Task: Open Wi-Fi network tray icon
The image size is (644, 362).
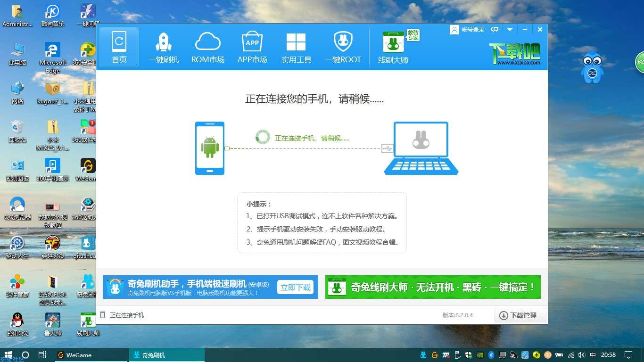Action: [x=571, y=355]
